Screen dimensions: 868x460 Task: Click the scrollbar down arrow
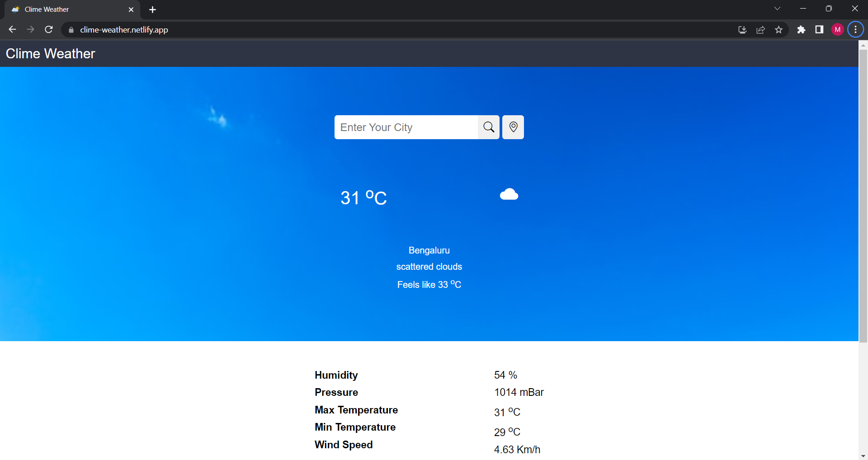coord(863,456)
